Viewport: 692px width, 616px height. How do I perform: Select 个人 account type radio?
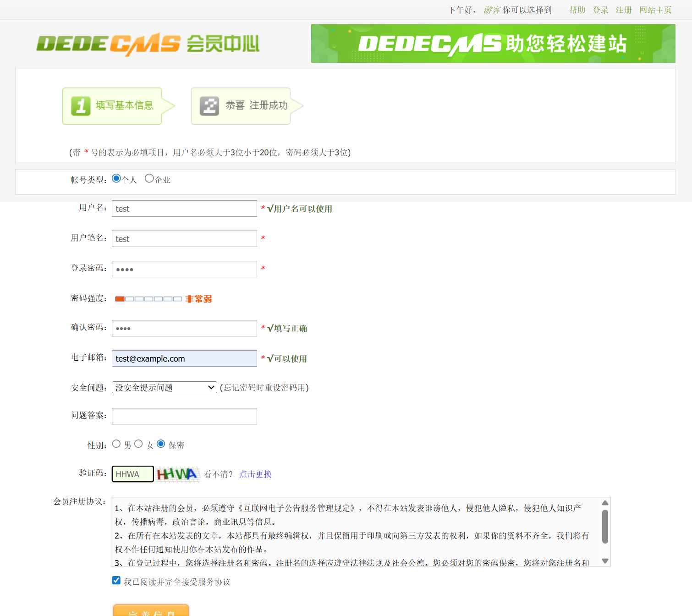[x=116, y=178]
